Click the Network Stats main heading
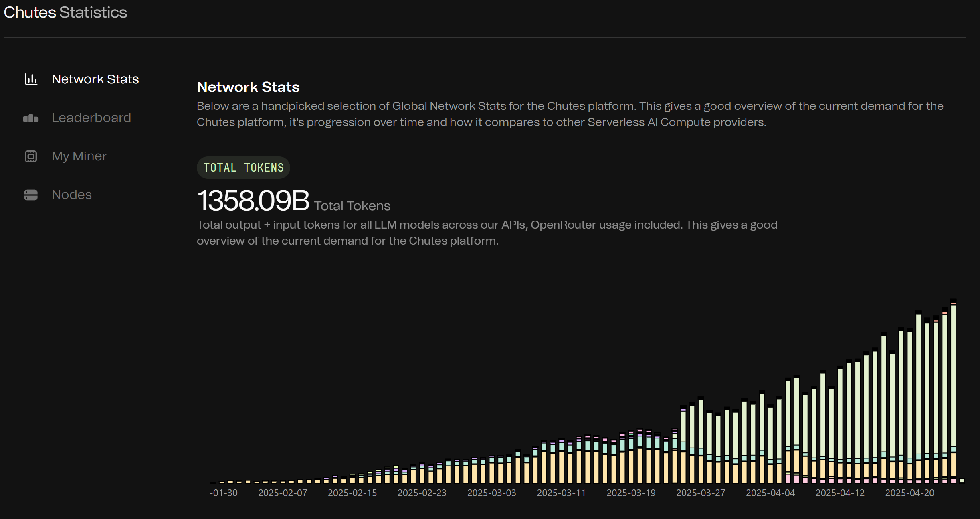 [x=248, y=87]
